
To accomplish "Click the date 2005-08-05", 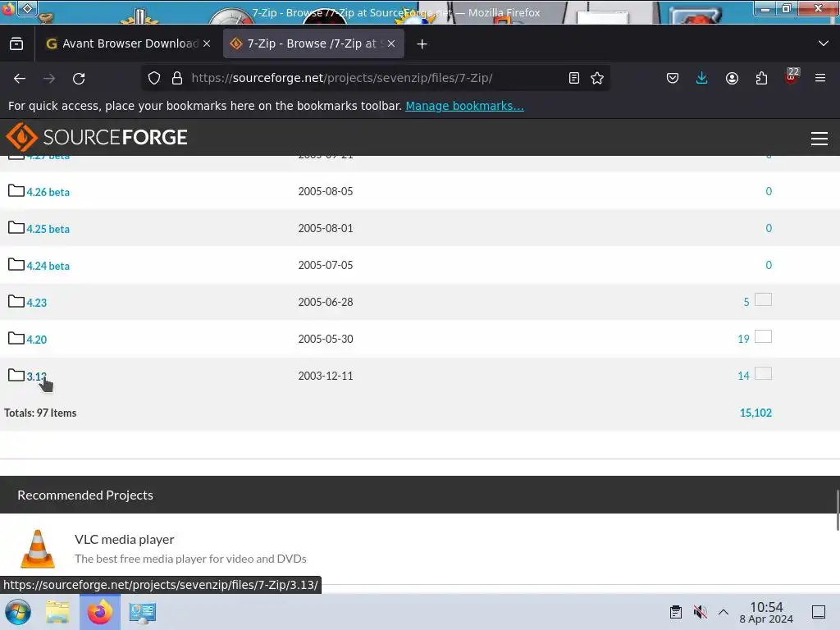I will (326, 191).
